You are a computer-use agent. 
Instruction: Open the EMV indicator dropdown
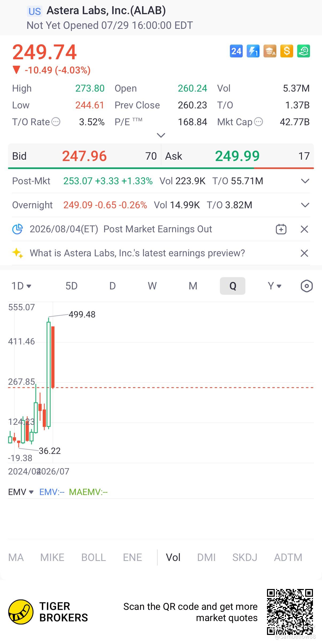21,492
